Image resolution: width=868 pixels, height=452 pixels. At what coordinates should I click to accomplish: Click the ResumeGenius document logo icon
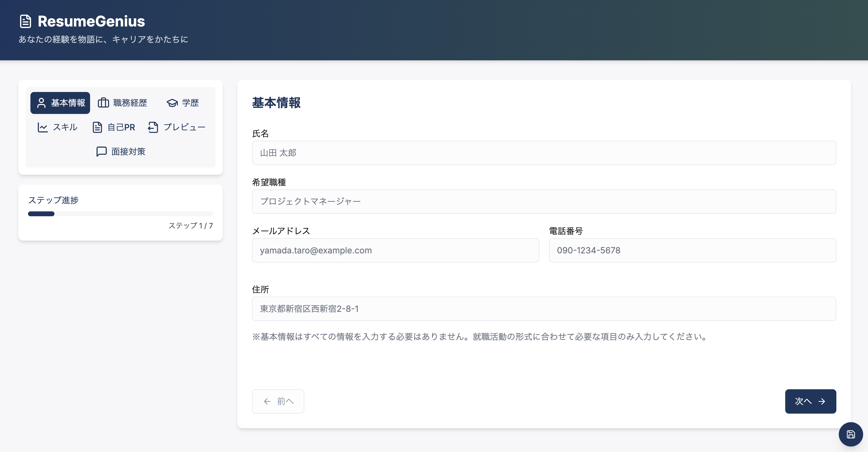pos(26,21)
